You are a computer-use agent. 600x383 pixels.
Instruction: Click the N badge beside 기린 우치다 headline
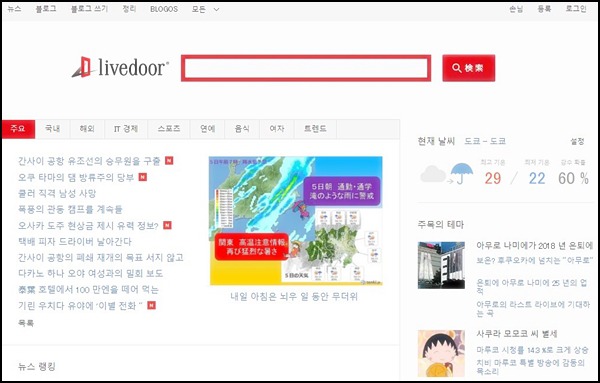click(x=152, y=305)
